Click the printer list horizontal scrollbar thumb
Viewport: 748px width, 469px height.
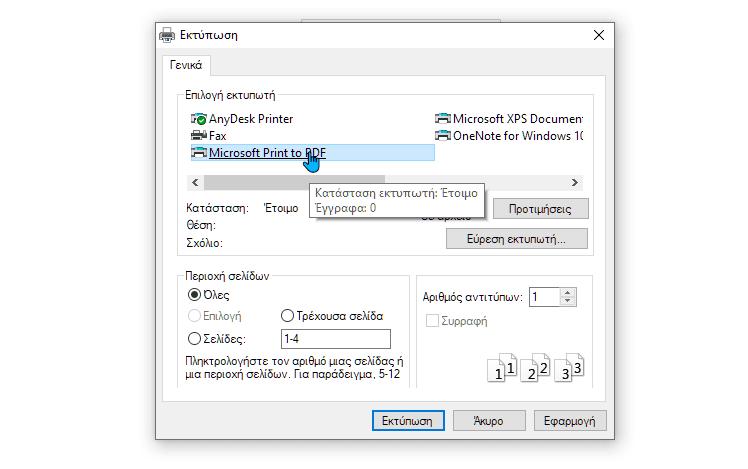point(294,182)
